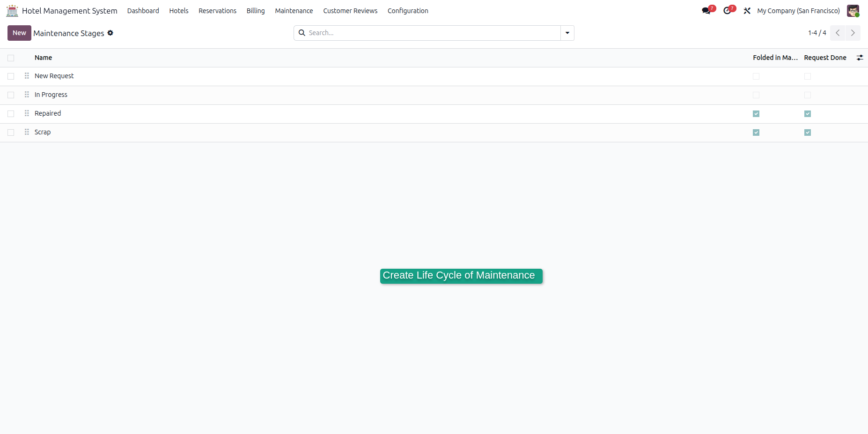Image resolution: width=868 pixels, height=434 pixels.
Task: Open the user avatar menu
Action: click(x=853, y=10)
